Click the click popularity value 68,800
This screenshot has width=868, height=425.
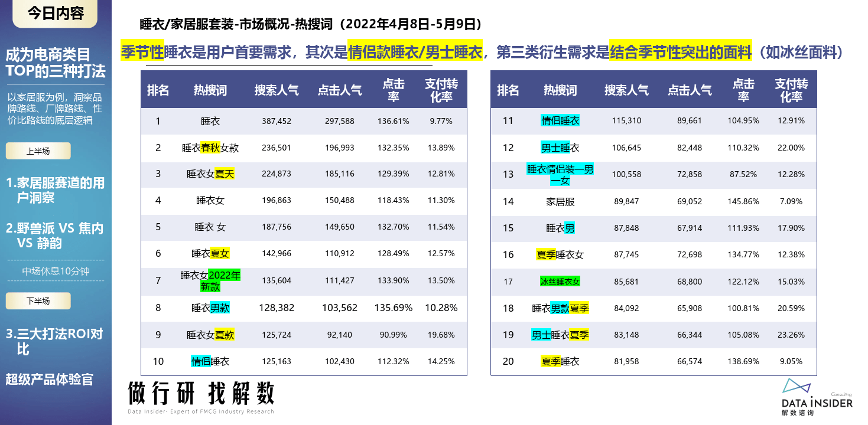[x=690, y=282]
